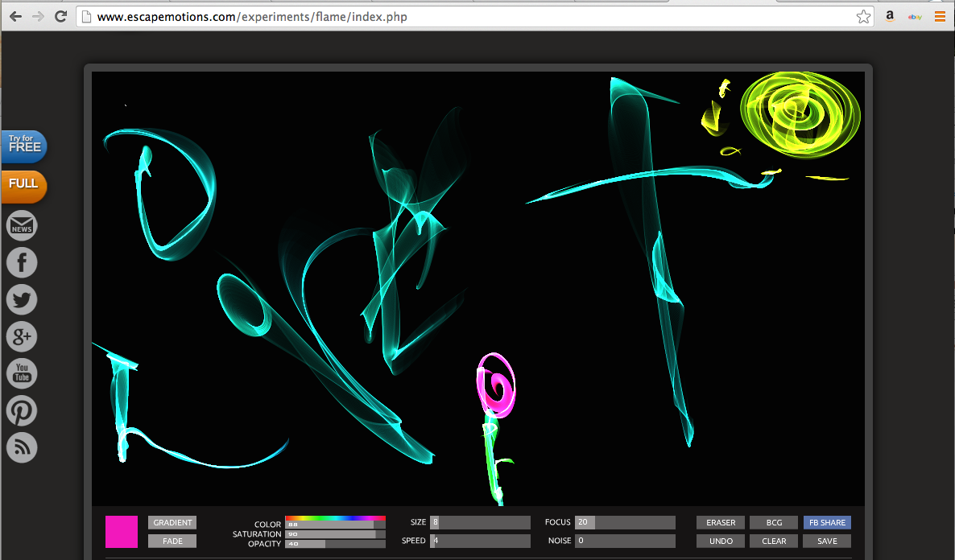
Task: Toggle the GRADIENT mode button
Action: tap(172, 523)
